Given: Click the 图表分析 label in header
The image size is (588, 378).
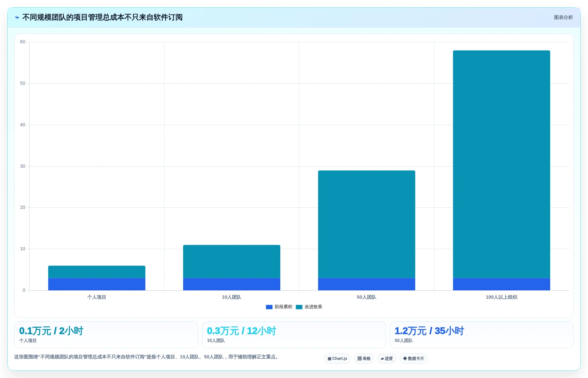Looking at the screenshot, I should (x=563, y=17).
